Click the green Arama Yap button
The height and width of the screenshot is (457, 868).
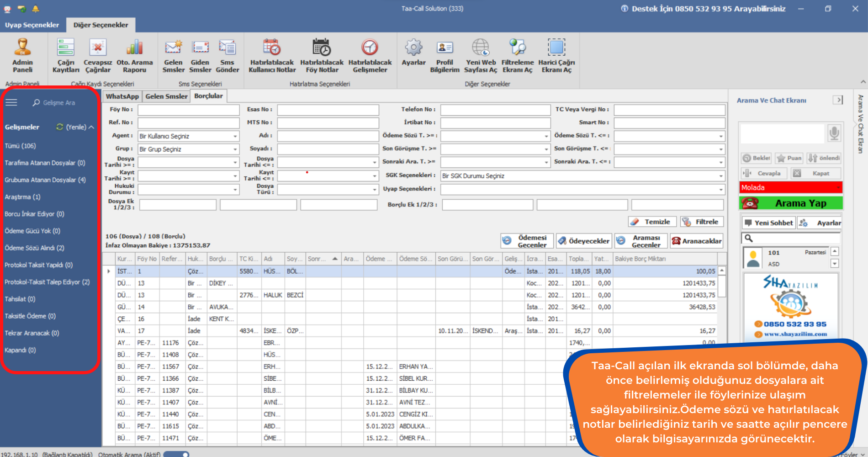[x=791, y=203]
